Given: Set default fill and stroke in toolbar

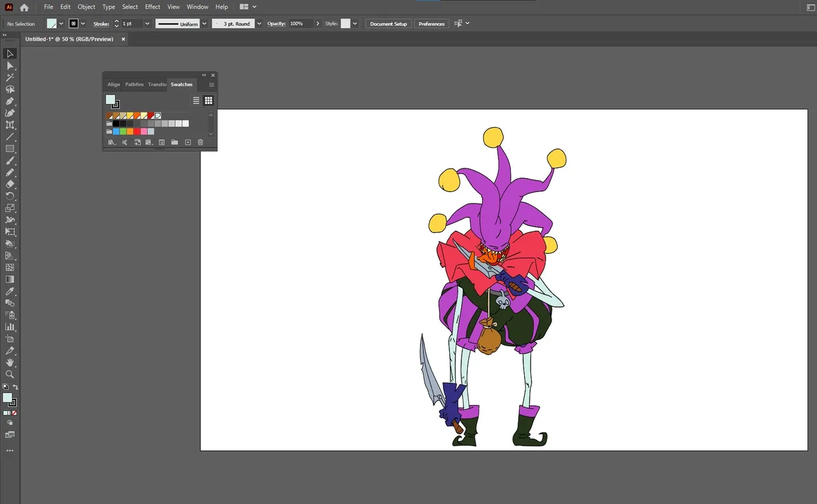Looking at the screenshot, I should pos(6,387).
